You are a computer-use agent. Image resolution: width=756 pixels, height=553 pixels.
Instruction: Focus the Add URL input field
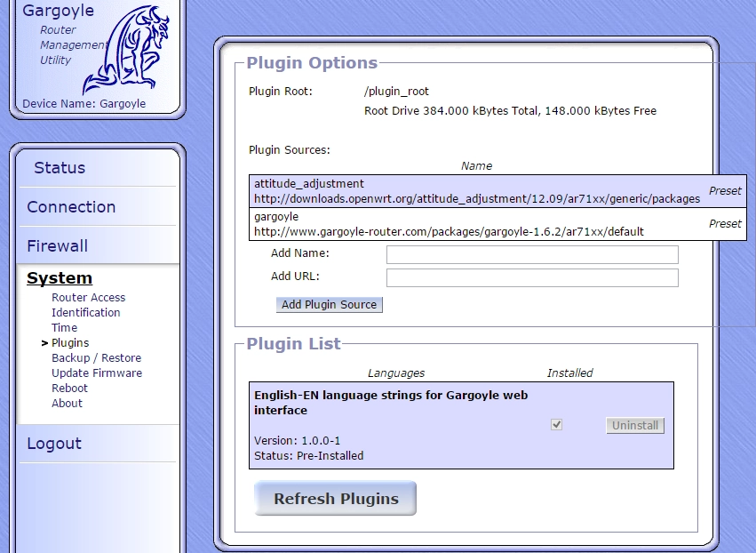532,278
